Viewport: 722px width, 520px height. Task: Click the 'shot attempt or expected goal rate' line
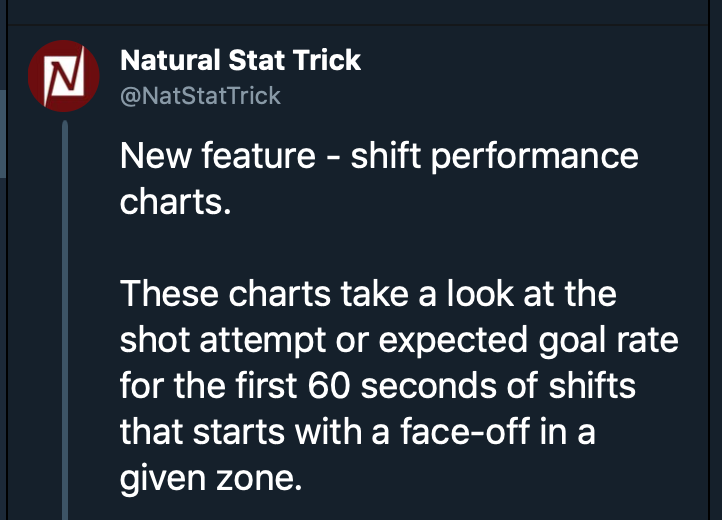[399, 340]
